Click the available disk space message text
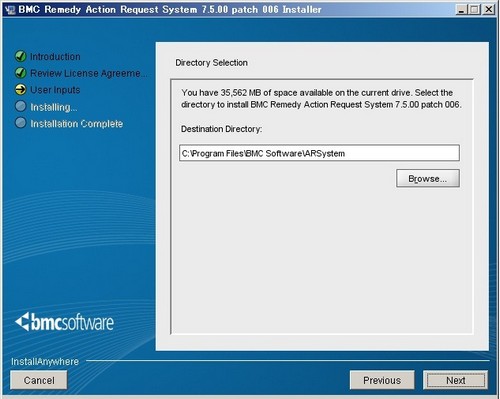This screenshot has width=500, height=399. [321, 99]
